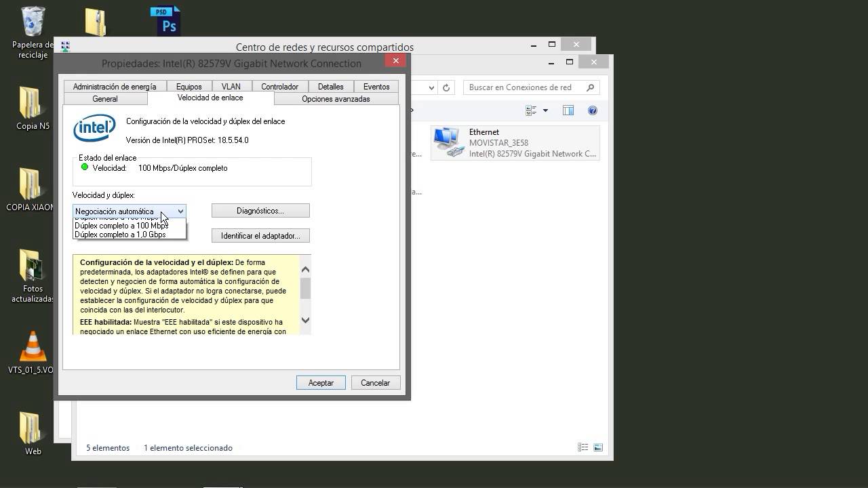Click the Identificar el adaptador... button
The width and height of the screenshot is (868, 488).
[260, 236]
